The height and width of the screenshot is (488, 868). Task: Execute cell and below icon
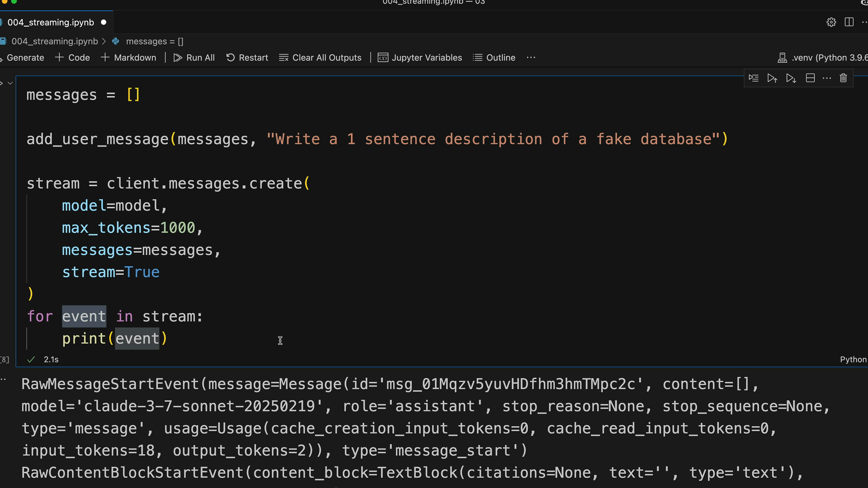[x=791, y=78]
